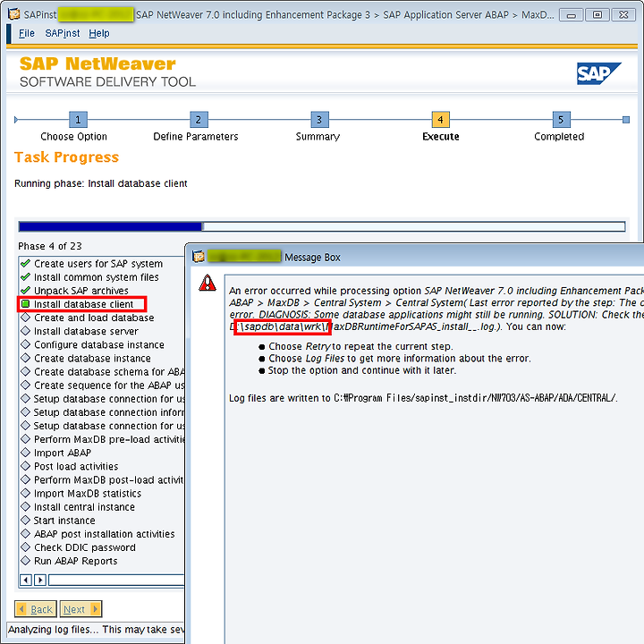The image size is (644, 644).
Task: Click diamond icon beside Perform MaxDB post-load activities
Action: click(x=25, y=479)
